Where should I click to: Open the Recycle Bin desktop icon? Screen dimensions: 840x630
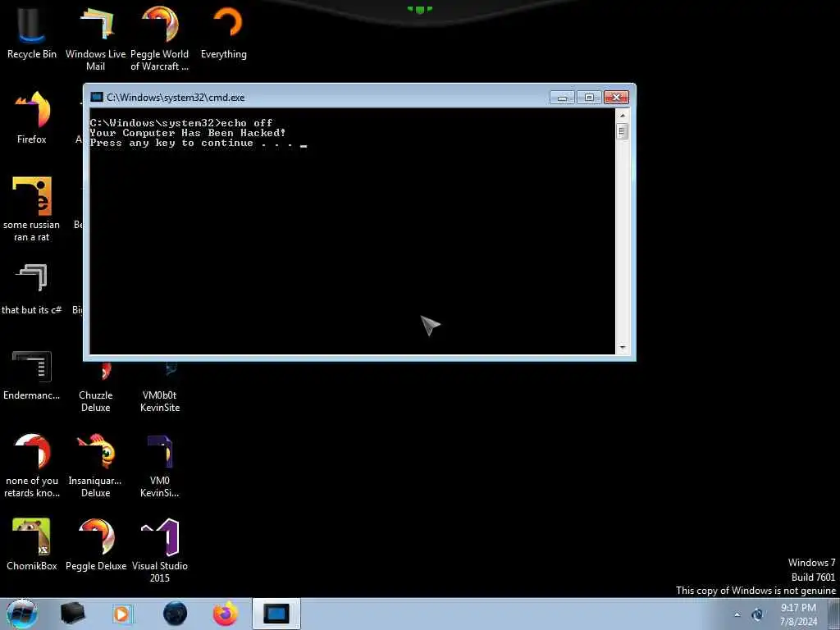click(32, 32)
